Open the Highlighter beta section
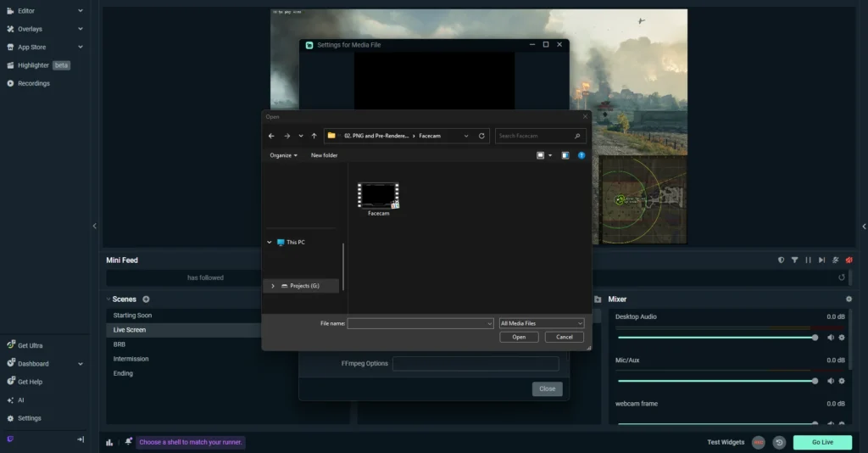Image resolution: width=868 pixels, height=453 pixels. pos(38,65)
